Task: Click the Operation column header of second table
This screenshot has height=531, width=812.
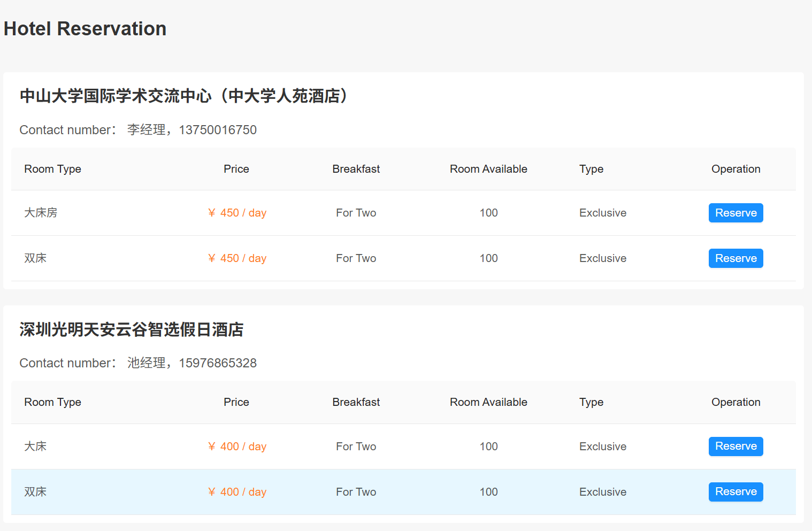Action: point(736,402)
